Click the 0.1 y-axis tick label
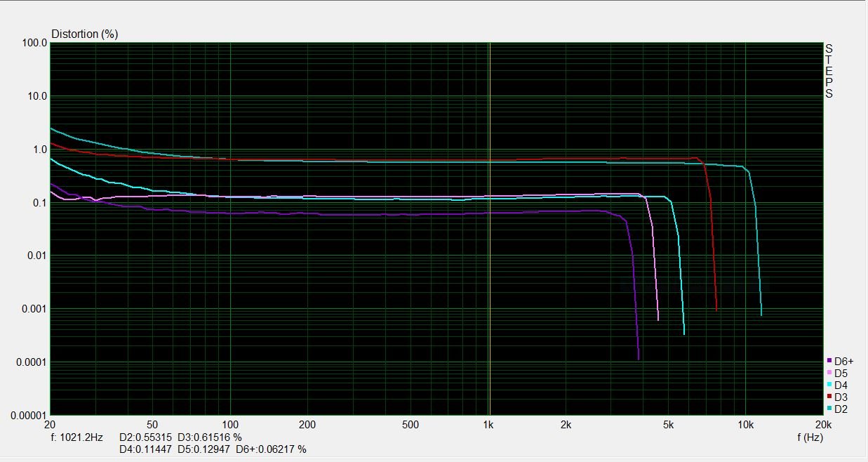This screenshot has height=462, width=868. (40, 203)
